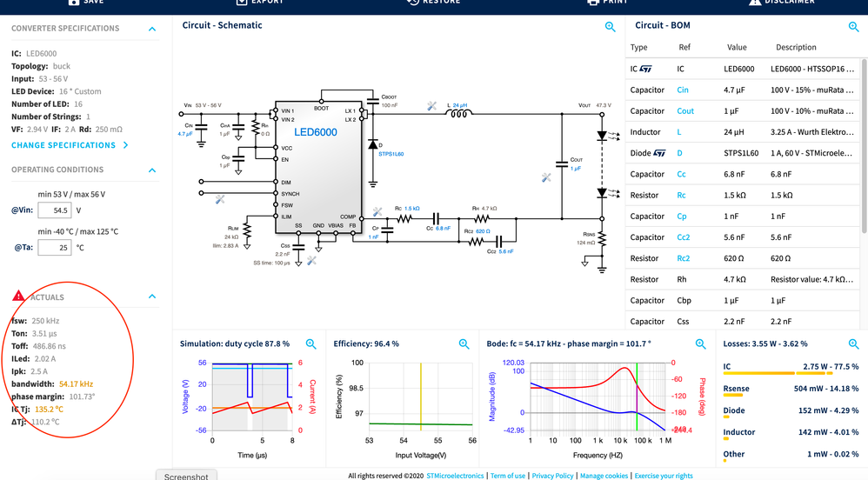This screenshot has width=868, height=480.
Task: Enlarge the Losses panel with its magnifier
Action: 853,343
